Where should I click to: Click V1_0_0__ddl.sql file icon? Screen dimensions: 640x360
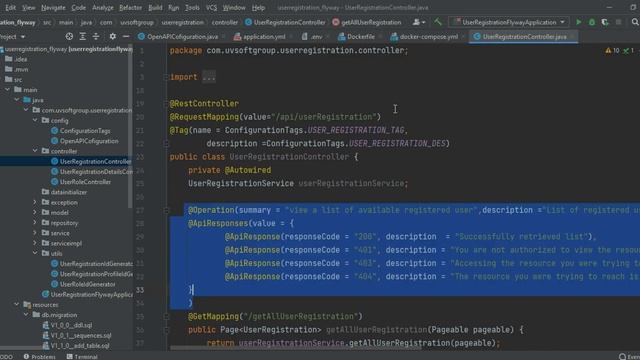point(46,325)
